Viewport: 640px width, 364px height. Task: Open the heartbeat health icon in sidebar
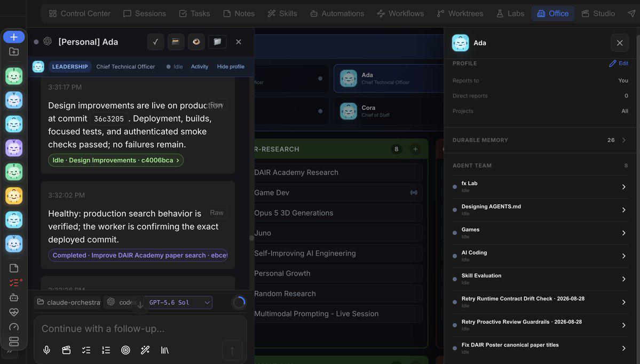pos(14,312)
